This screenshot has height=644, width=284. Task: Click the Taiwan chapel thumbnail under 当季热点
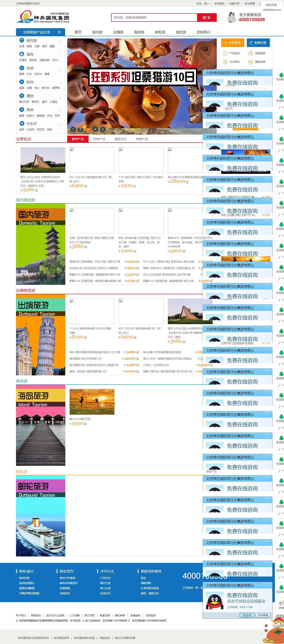43,160
